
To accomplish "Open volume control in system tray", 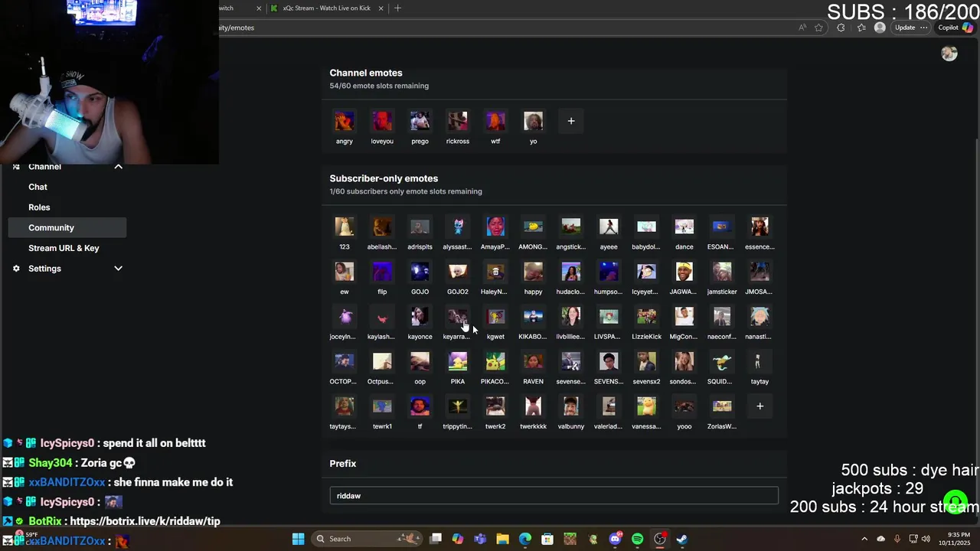I will tap(926, 539).
